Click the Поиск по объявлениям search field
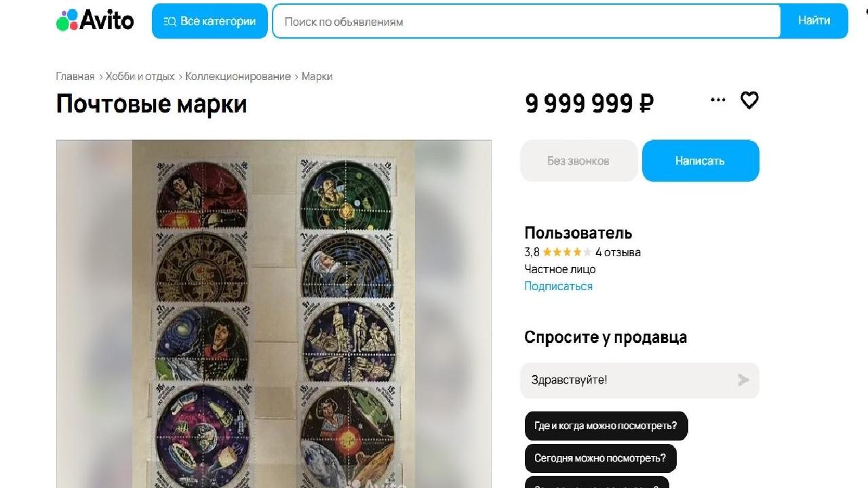 click(526, 21)
